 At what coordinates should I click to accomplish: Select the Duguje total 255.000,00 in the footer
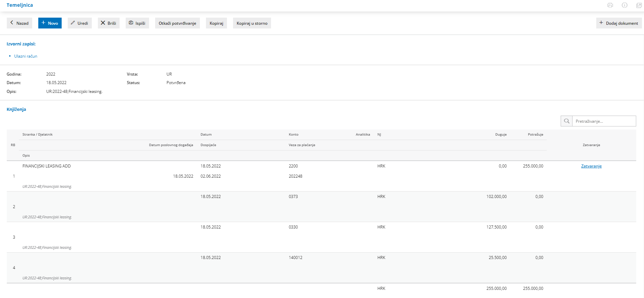point(497,289)
